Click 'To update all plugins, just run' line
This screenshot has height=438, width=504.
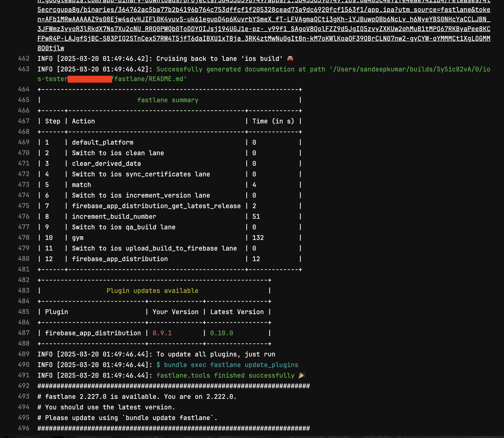tap(216, 354)
